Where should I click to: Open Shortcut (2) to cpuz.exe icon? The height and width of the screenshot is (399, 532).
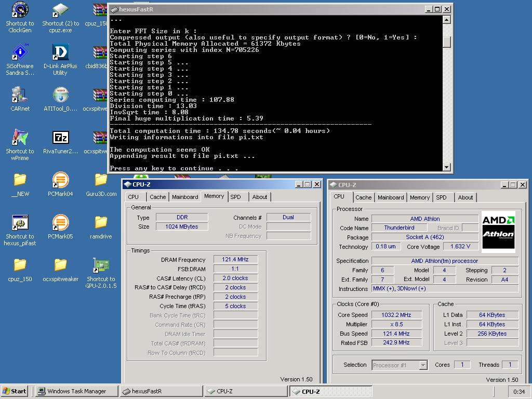coord(60,10)
